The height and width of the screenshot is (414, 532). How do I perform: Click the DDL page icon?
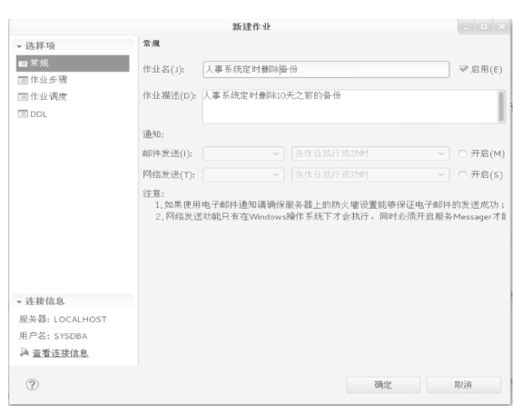tap(23, 114)
